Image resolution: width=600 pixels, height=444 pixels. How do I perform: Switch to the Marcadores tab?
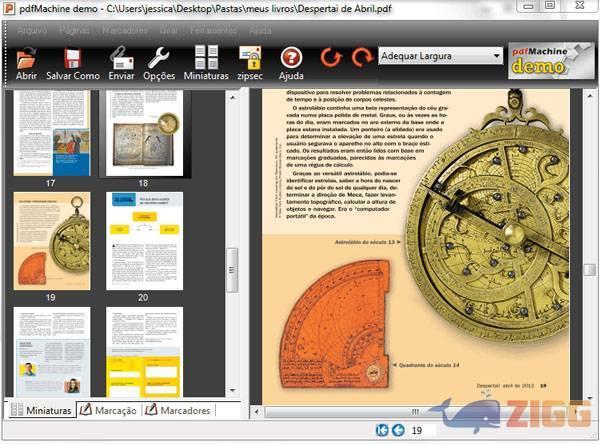point(178,411)
